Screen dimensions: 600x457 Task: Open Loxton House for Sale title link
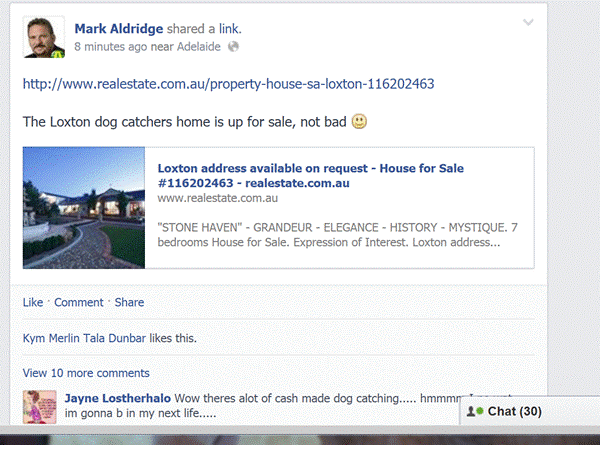click(x=310, y=176)
